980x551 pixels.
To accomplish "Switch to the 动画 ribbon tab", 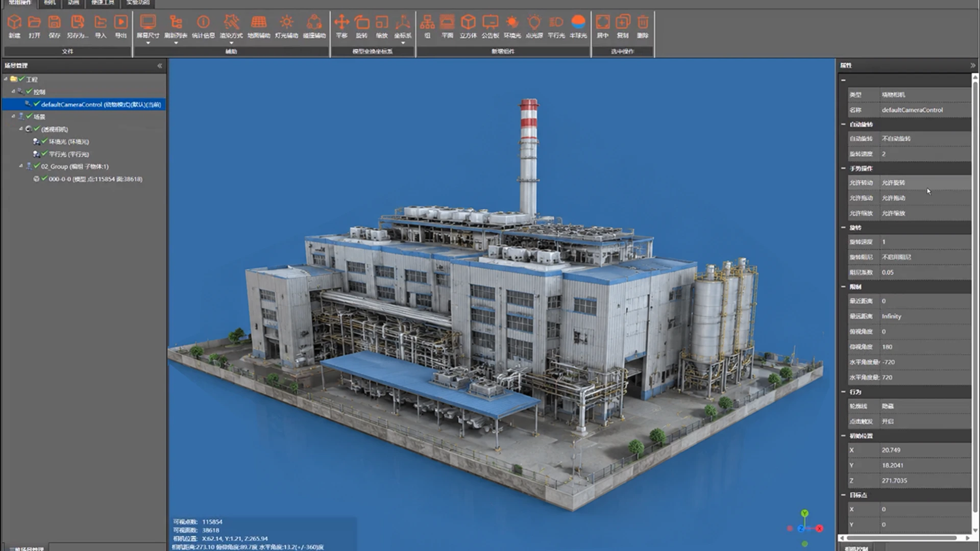I will tap(73, 3).
